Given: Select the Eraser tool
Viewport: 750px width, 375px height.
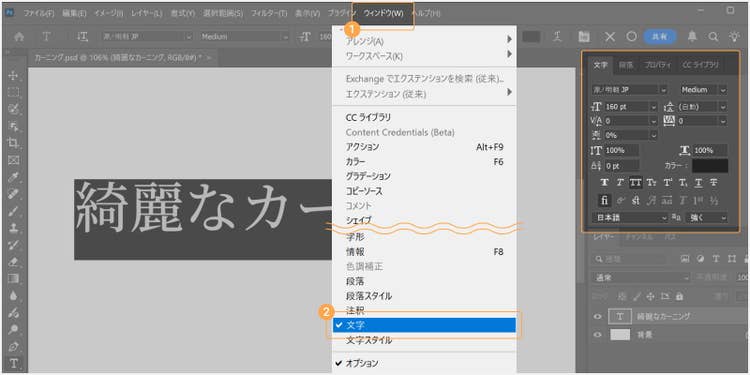Looking at the screenshot, I should point(13,262).
